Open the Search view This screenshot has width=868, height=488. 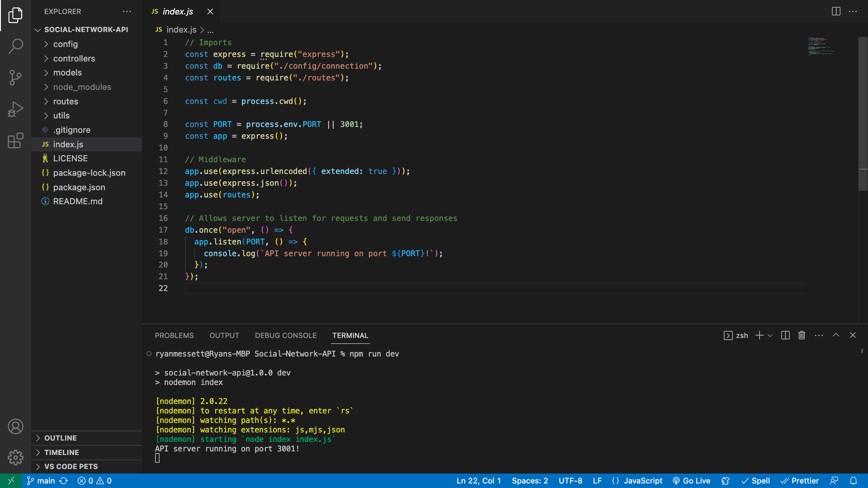tap(16, 46)
